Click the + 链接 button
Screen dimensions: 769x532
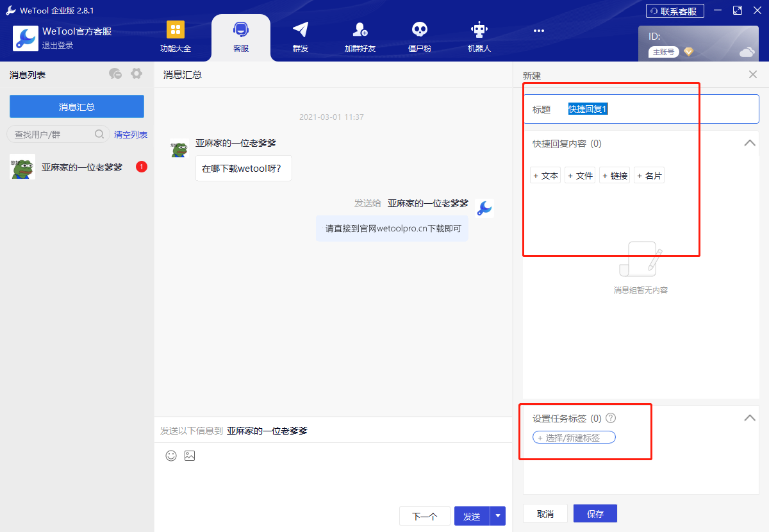(615, 176)
